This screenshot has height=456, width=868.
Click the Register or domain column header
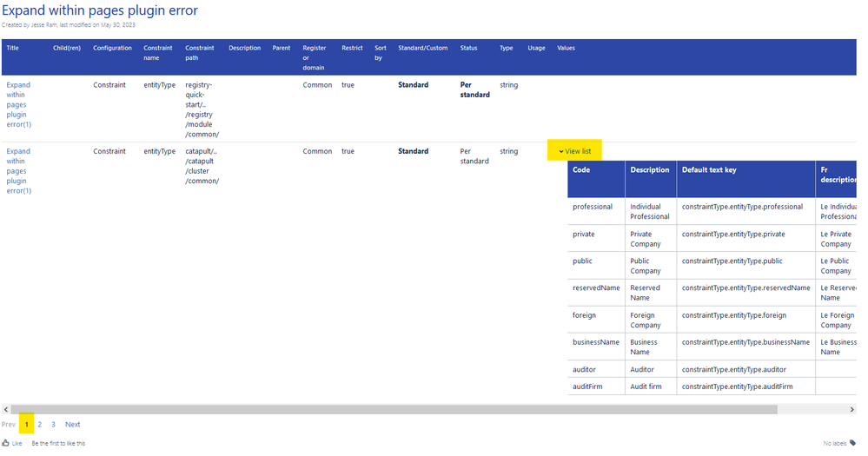[314, 57]
